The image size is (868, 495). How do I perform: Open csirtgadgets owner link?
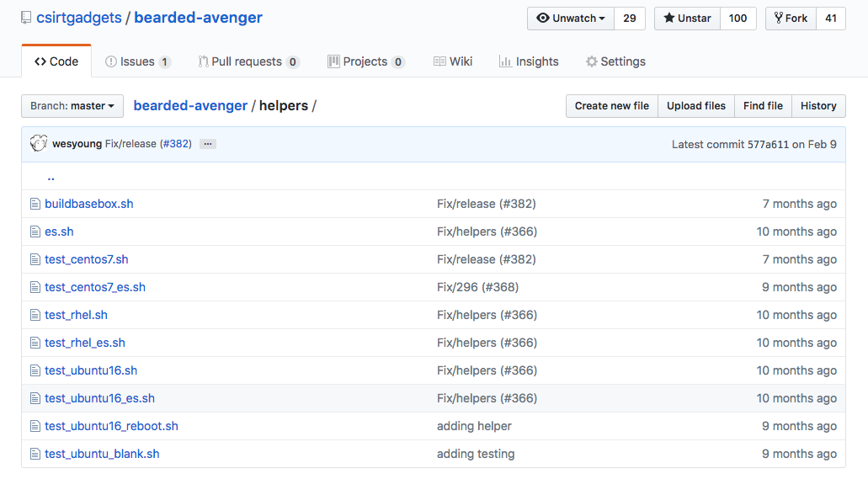78,18
